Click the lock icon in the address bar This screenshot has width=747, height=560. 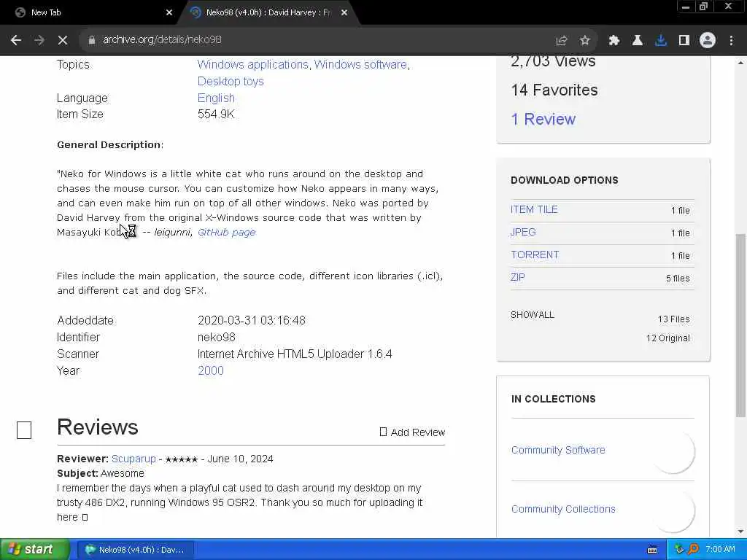pyautogui.click(x=91, y=40)
